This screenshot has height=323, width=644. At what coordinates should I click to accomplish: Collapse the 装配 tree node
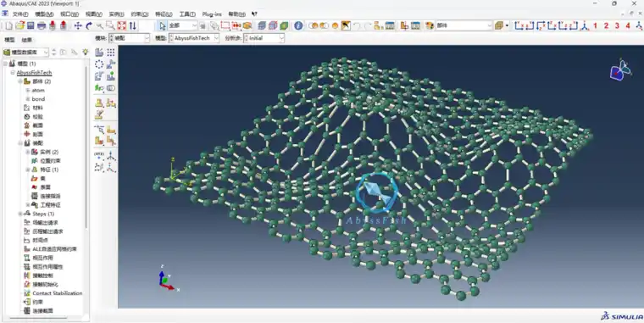[20, 143]
